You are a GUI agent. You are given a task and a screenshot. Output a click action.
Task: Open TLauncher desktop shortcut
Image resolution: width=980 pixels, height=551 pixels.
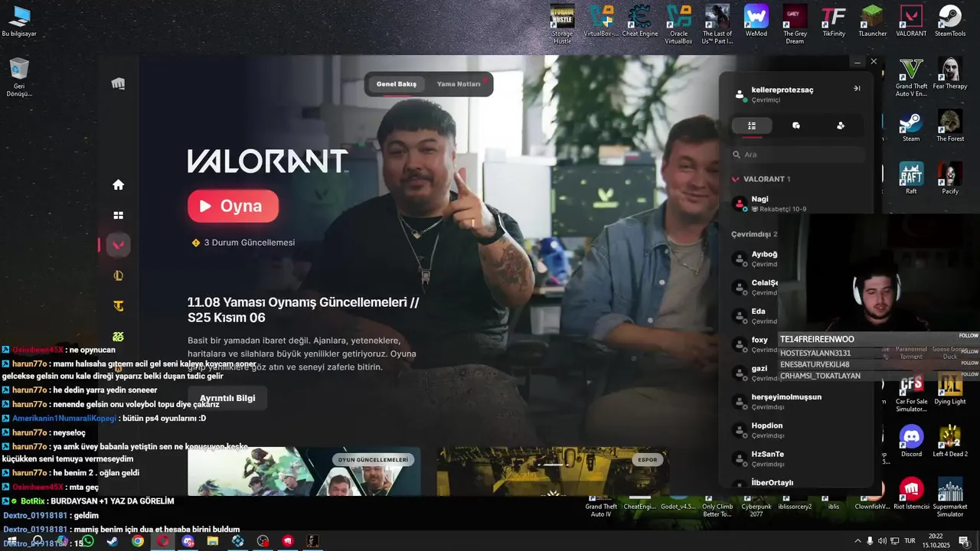[x=872, y=21]
